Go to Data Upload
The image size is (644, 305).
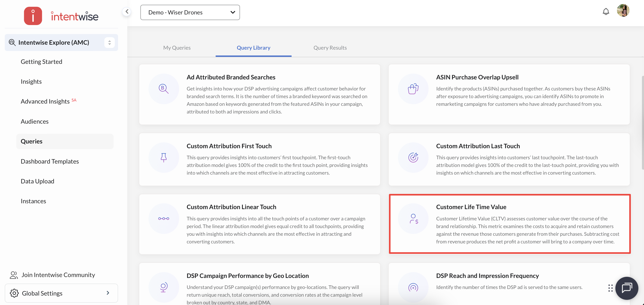tap(37, 181)
